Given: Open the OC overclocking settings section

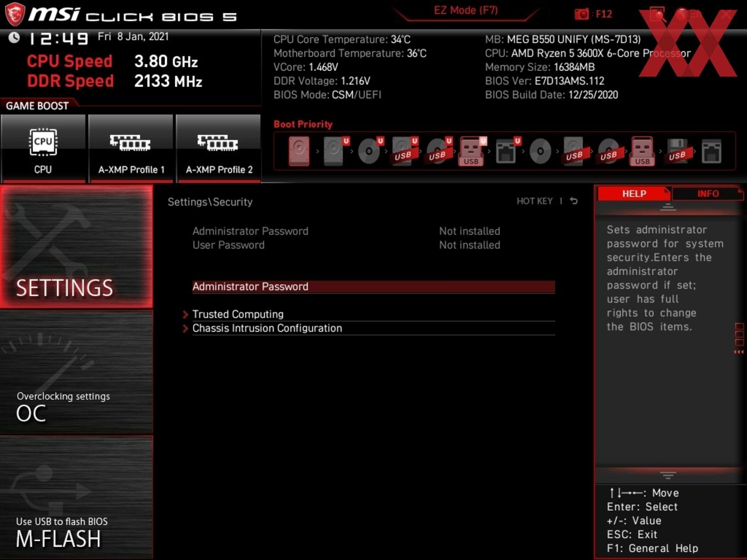Looking at the screenshot, I should [76, 372].
